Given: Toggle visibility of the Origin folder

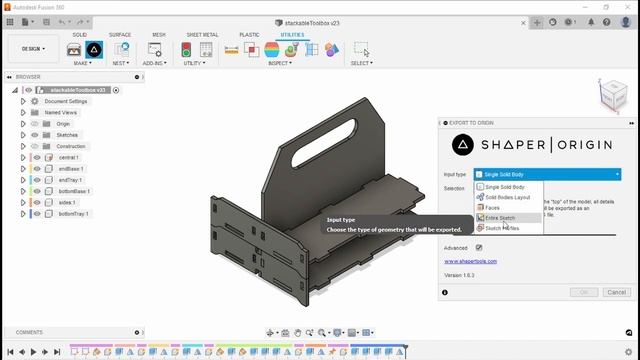Looking at the screenshot, I should click(35, 124).
